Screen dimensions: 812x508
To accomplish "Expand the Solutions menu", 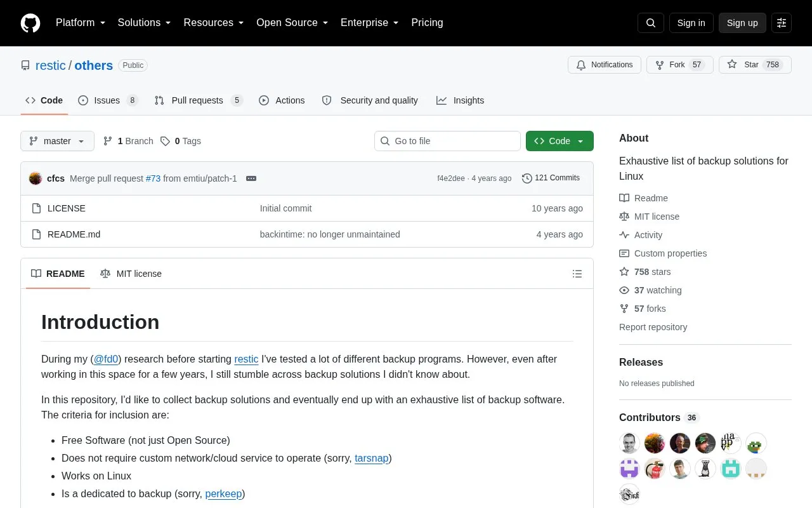I will point(145,23).
